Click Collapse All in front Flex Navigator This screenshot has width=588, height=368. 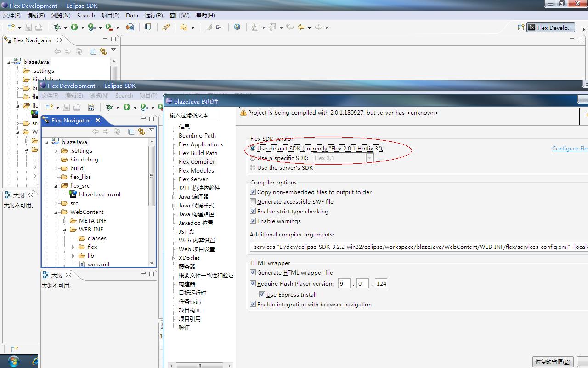pyautogui.click(x=131, y=132)
